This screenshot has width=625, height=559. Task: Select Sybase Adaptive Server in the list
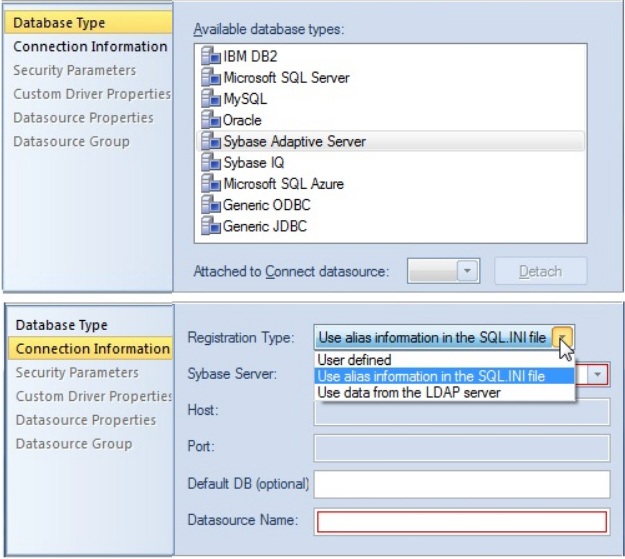[390, 141]
